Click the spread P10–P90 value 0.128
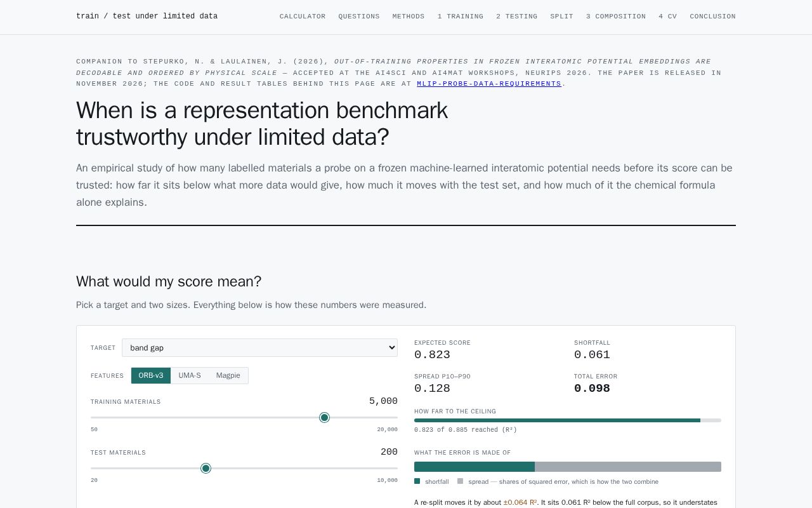 coord(432,389)
